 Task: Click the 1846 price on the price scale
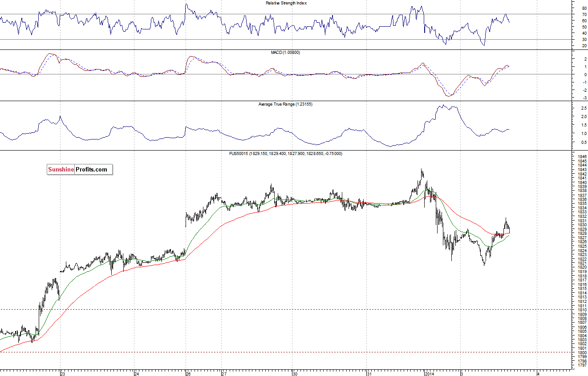coord(582,157)
